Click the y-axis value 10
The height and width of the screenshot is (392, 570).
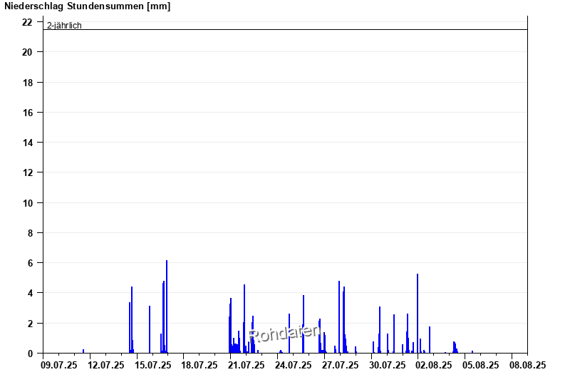[27, 202]
